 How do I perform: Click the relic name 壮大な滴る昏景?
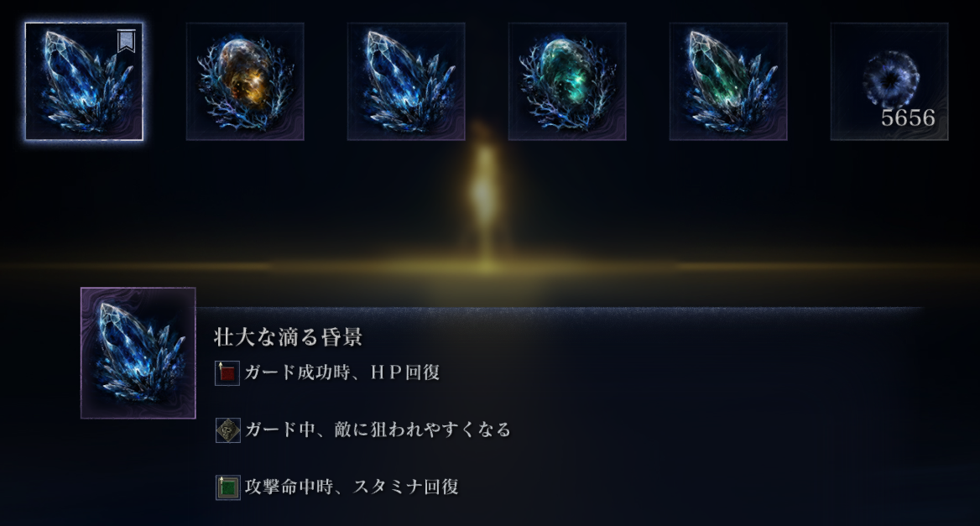click(288, 337)
